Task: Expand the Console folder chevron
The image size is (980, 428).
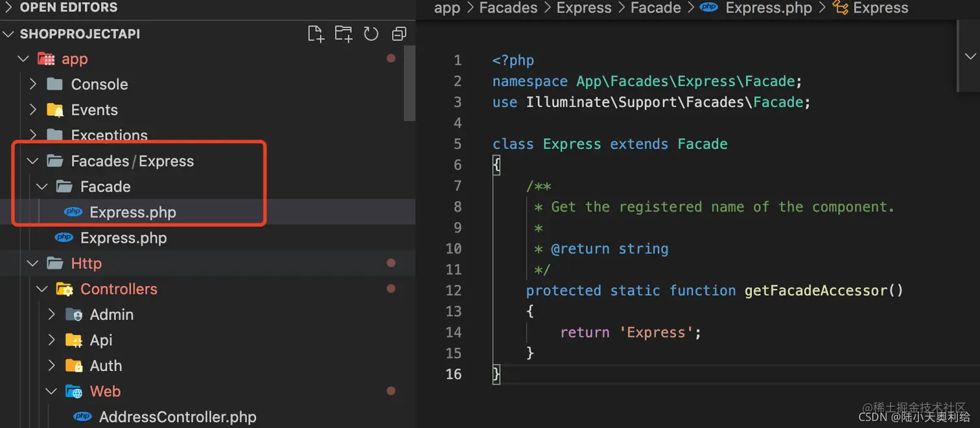Action: click(x=33, y=84)
